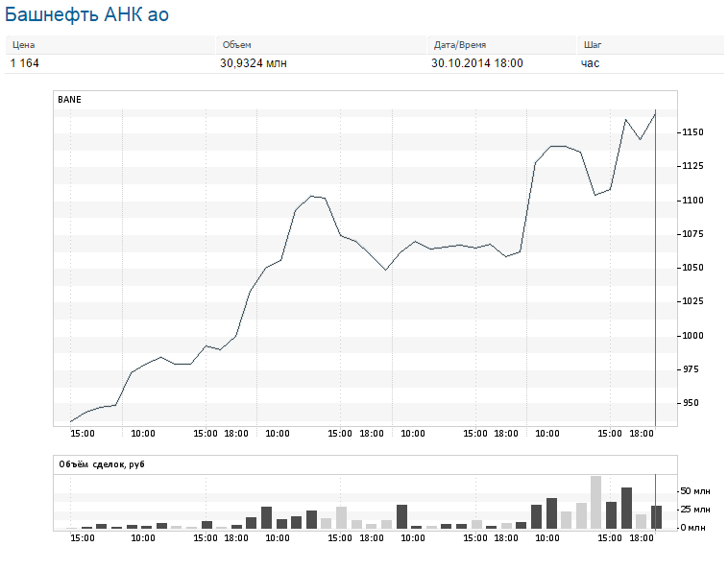Click the date value 30.10.2014 18:00
Viewport: 728px width, 570px height.
coord(477,63)
